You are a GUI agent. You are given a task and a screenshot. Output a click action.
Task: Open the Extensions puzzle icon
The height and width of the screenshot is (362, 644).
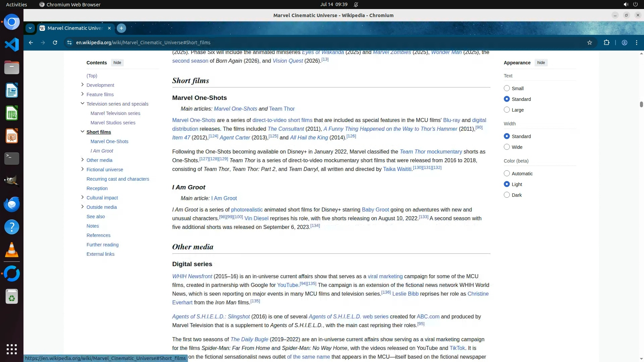[606, 43]
